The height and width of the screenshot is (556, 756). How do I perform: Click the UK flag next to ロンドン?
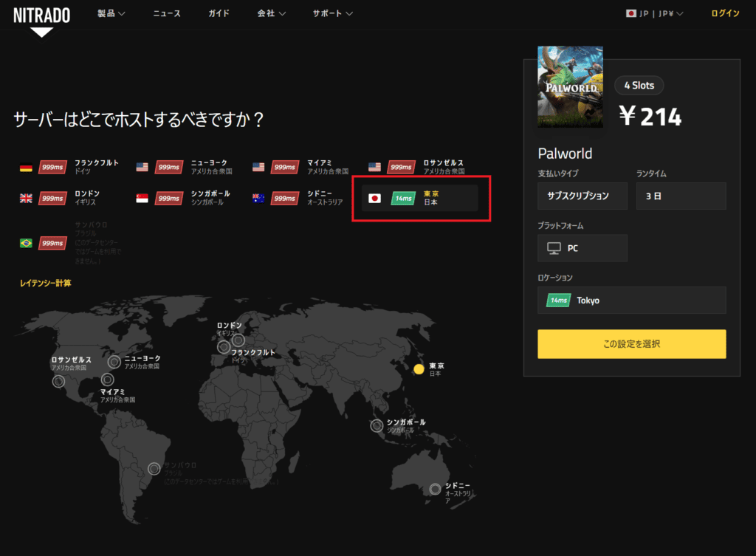pyautogui.click(x=26, y=198)
